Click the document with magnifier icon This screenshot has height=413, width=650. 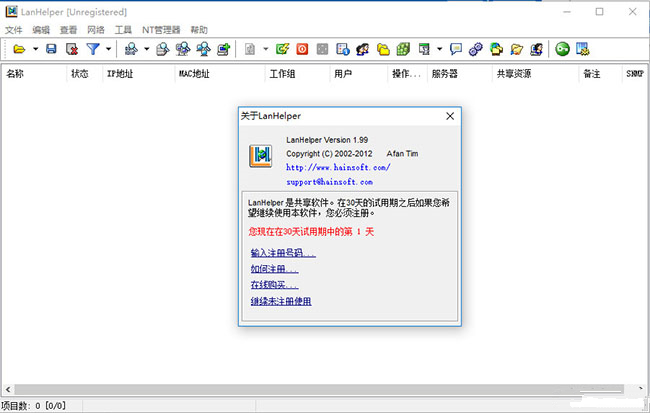click(162, 49)
